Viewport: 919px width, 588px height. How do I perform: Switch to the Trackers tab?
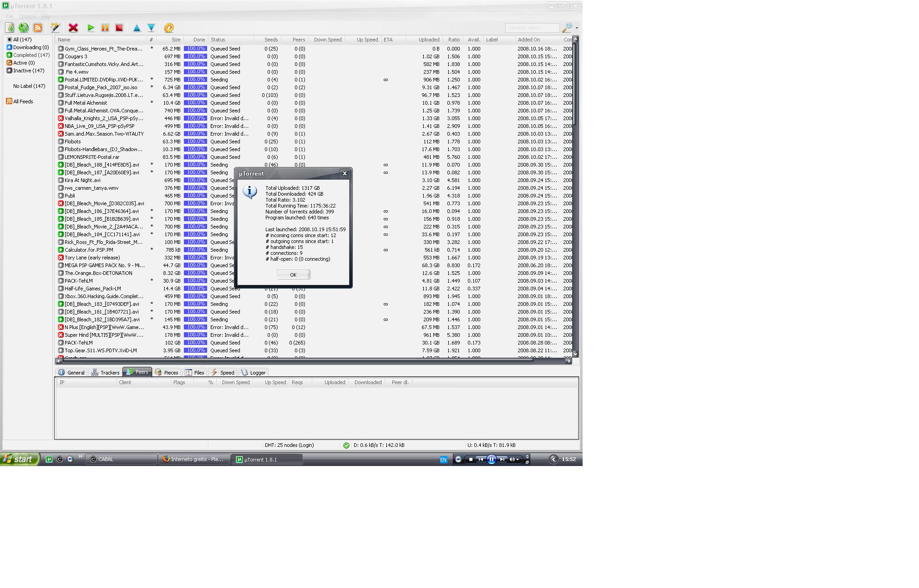[105, 372]
